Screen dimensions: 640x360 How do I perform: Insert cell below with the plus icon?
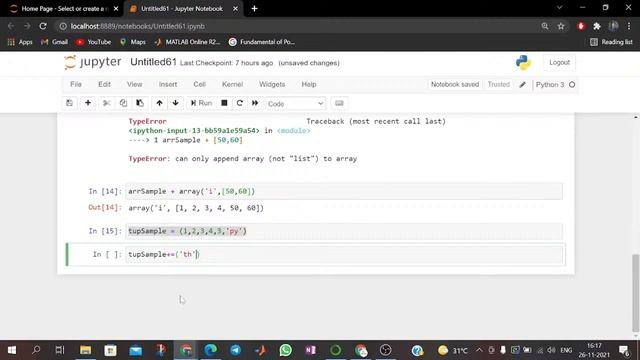88,103
